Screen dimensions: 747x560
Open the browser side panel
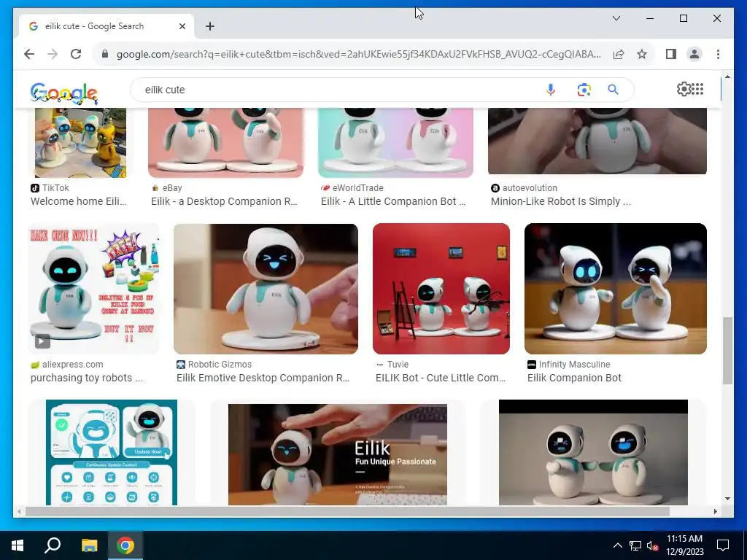tap(671, 54)
